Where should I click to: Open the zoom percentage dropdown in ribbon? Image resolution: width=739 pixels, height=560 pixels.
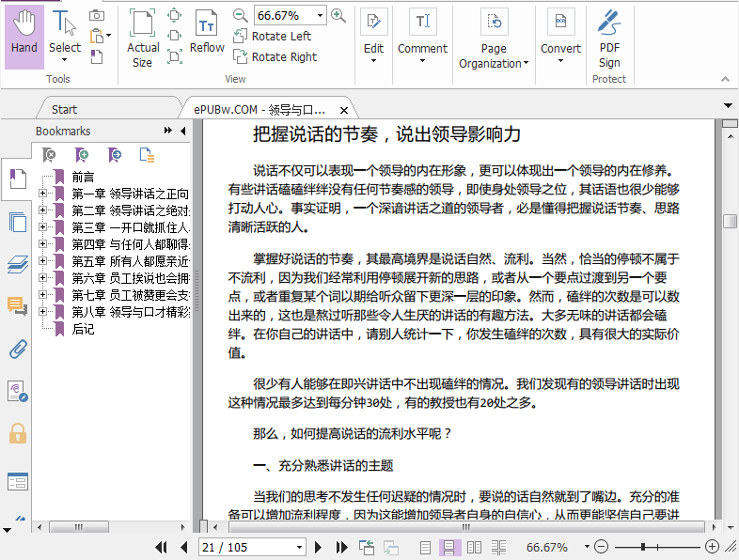pos(321,15)
